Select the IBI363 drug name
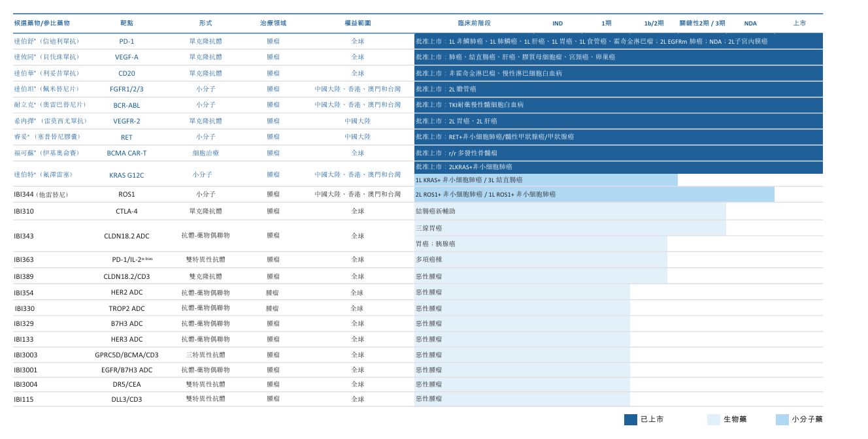 click(x=24, y=259)
